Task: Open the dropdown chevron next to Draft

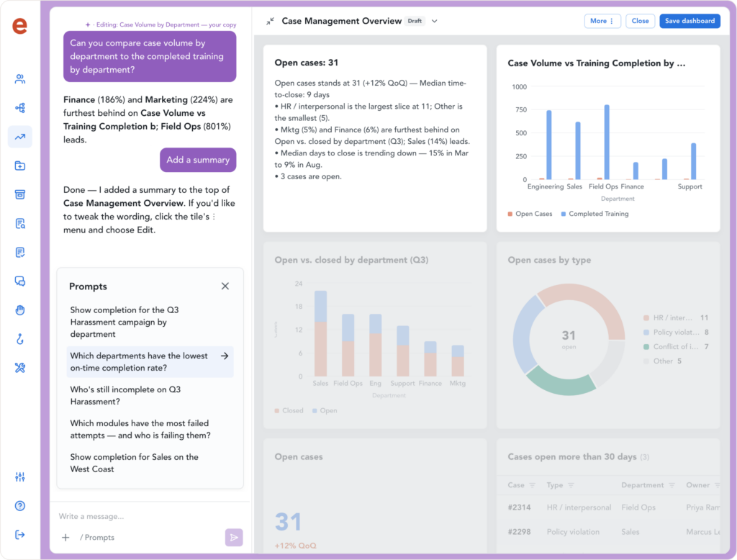Action: tap(434, 21)
